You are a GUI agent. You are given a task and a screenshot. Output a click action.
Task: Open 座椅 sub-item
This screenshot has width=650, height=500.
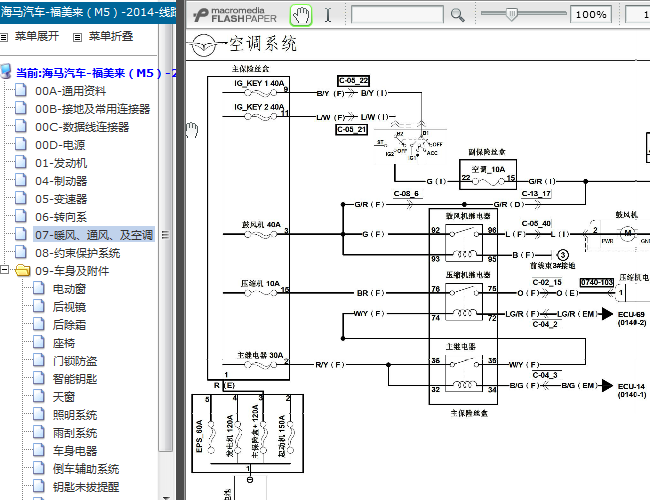pyautogui.click(x=64, y=343)
